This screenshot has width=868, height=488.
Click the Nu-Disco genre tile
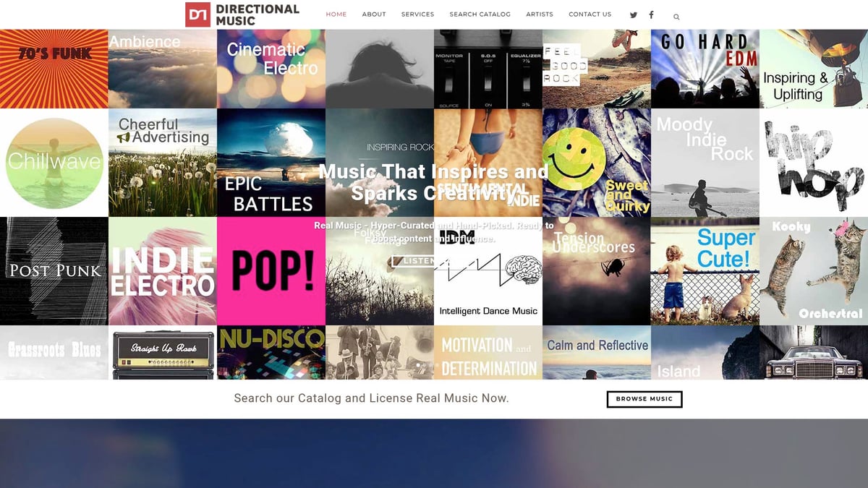(x=271, y=353)
